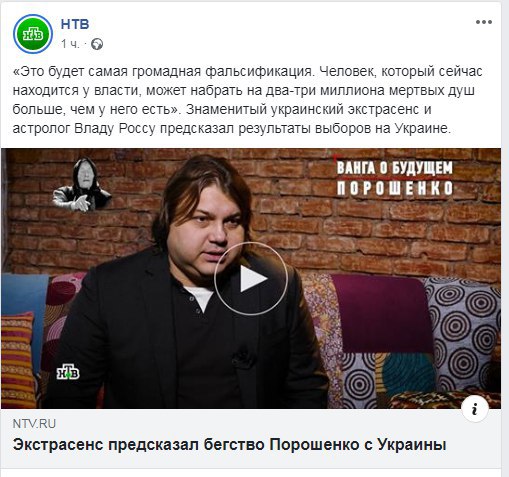Image resolution: width=509 pixels, height=477 pixels.
Task: Open the НТВ page name link
Action: point(75,24)
